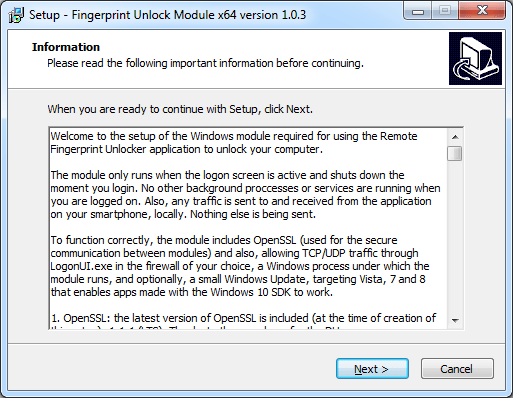Minimize the Setup window
Image resolution: width=513 pixels, height=398 pixels.
click(418, 11)
